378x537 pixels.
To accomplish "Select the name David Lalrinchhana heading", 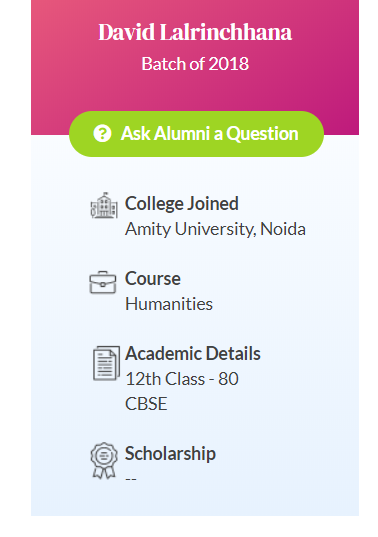I will tap(195, 33).
